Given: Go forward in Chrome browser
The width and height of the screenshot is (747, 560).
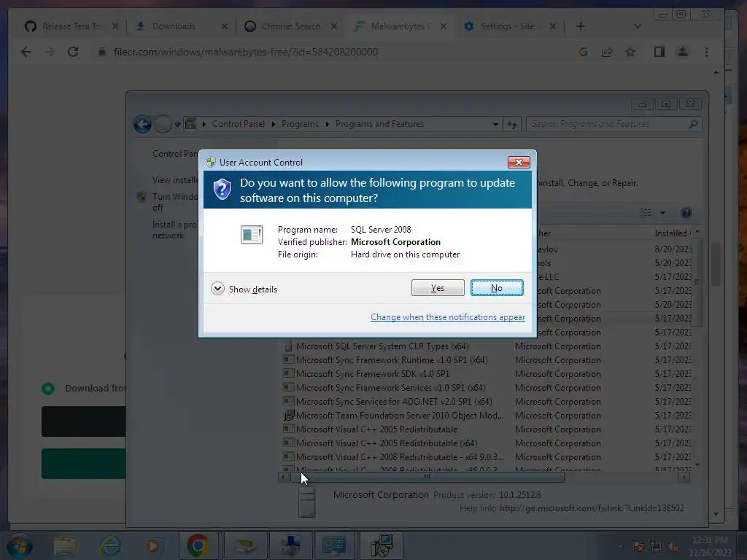Looking at the screenshot, I should [50, 52].
